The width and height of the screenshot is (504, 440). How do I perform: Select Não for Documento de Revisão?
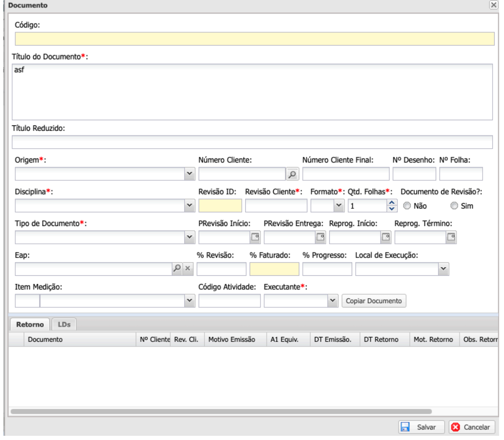coord(407,206)
